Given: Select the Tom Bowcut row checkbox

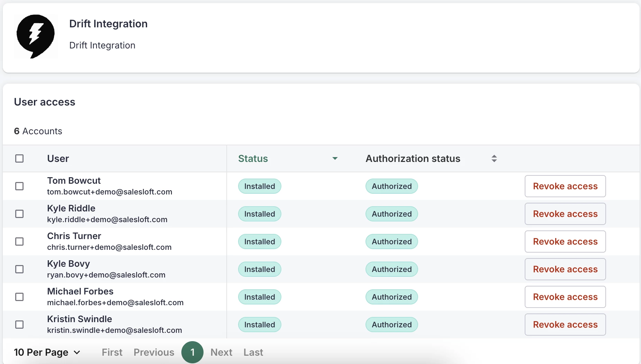Looking at the screenshot, I should click(x=19, y=186).
